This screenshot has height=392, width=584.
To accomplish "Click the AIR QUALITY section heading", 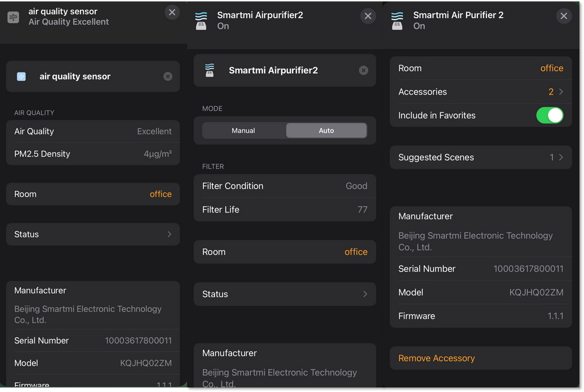I will (34, 113).
